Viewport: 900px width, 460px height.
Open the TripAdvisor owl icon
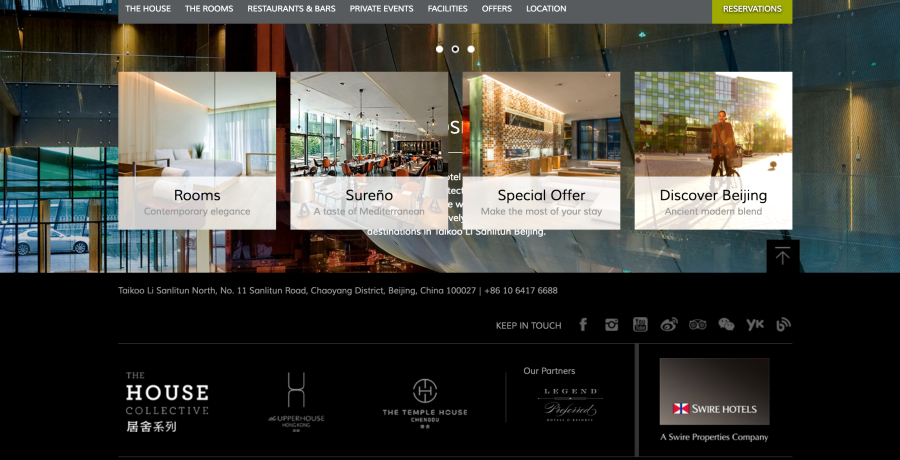pos(697,324)
